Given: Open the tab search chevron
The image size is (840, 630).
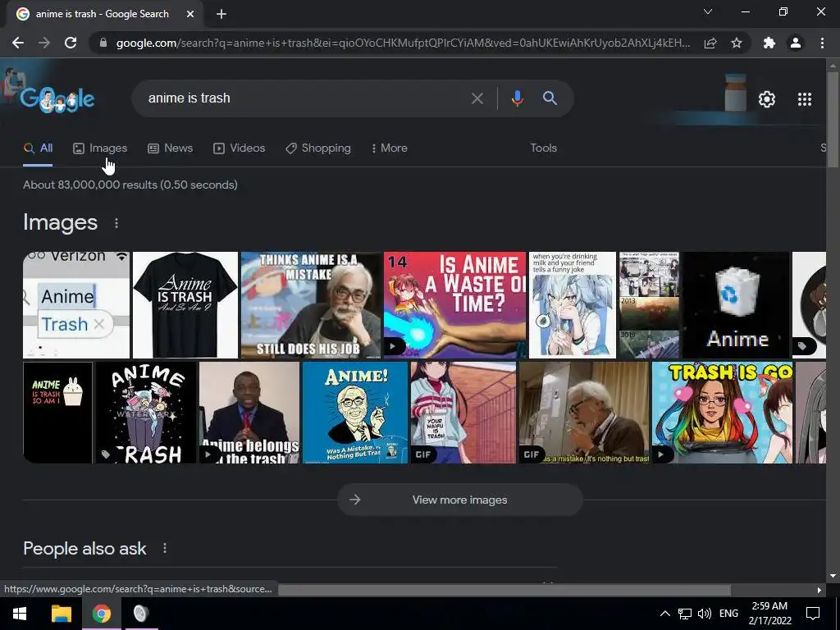Looking at the screenshot, I should coord(708,11).
